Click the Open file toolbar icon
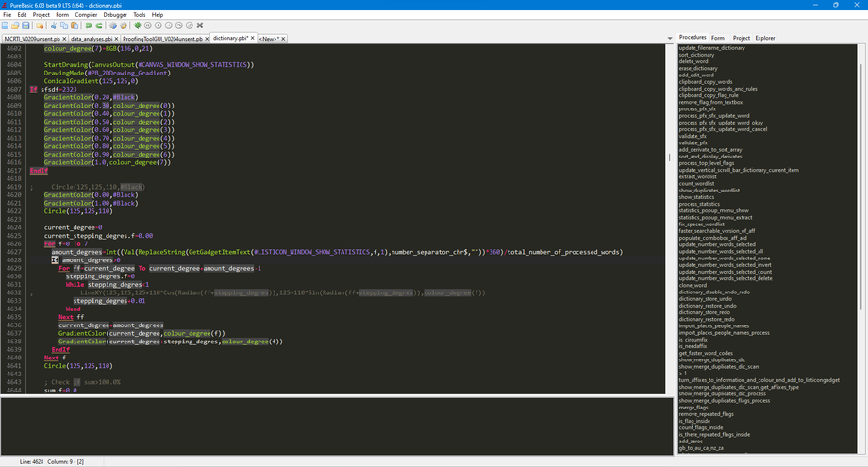This screenshot has width=868, height=467. pyautogui.click(x=15, y=25)
